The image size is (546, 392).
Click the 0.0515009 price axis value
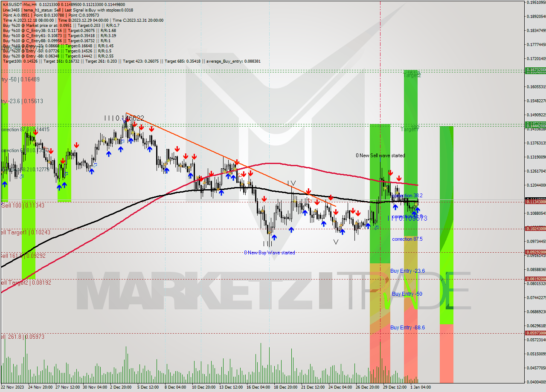pos(536,354)
